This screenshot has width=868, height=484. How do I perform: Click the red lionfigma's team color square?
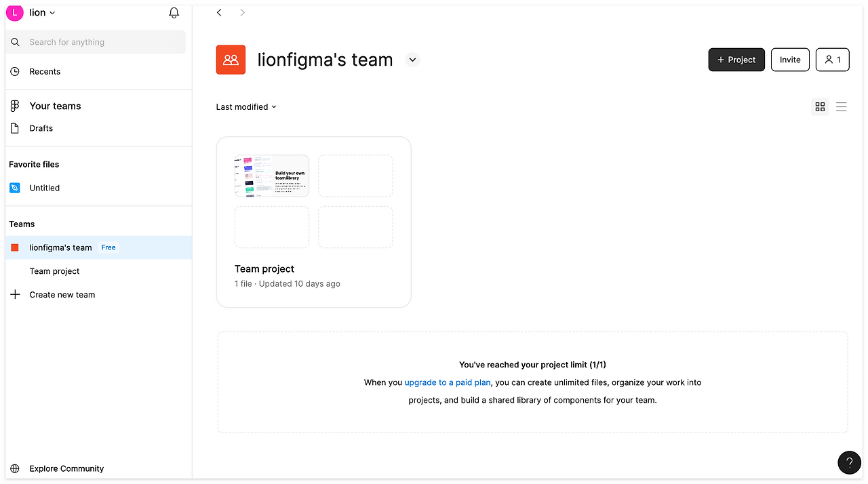click(15, 247)
